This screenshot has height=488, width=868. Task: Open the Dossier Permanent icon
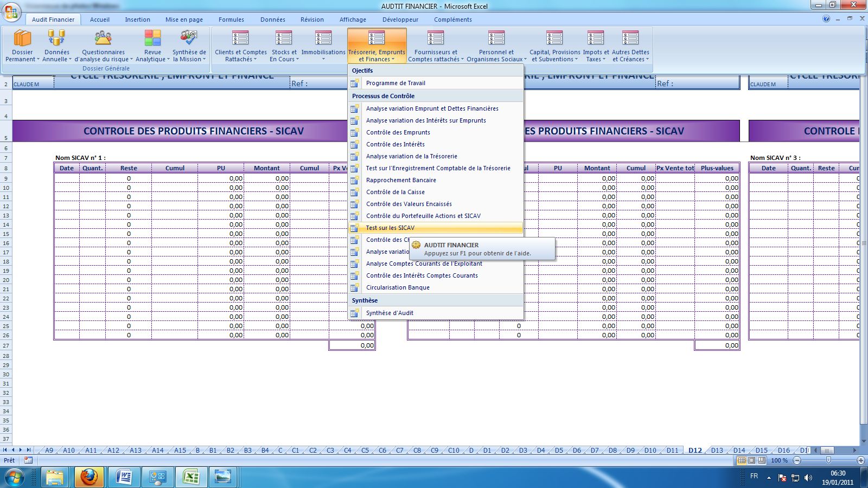point(22,39)
